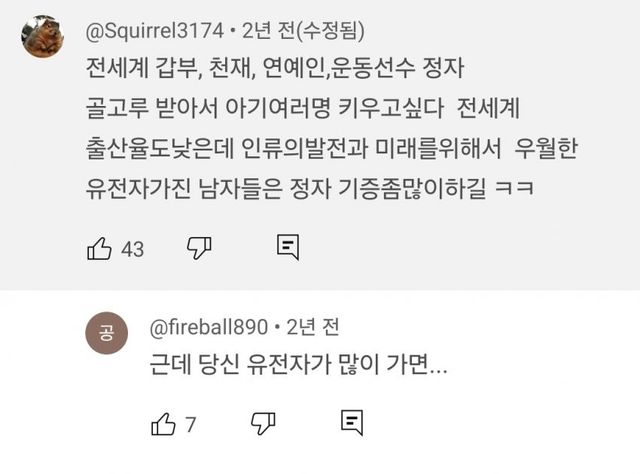Visit the @fireball890 channel username

(x=210, y=326)
